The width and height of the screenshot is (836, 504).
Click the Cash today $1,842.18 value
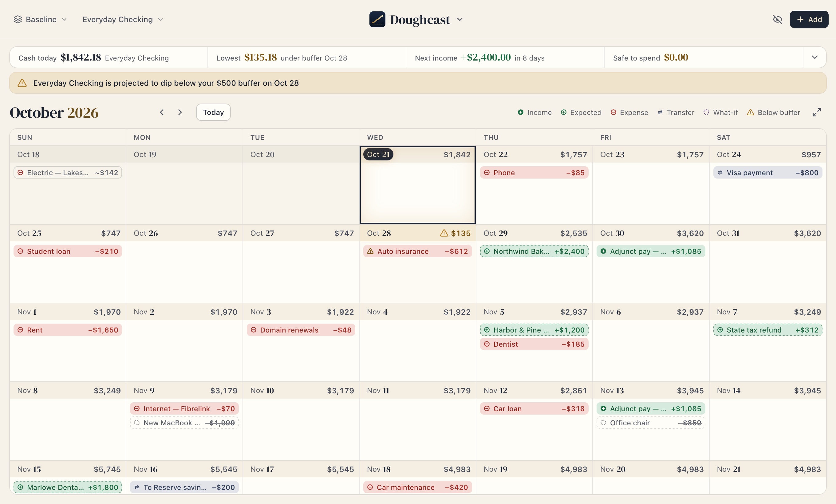pos(81,57)
